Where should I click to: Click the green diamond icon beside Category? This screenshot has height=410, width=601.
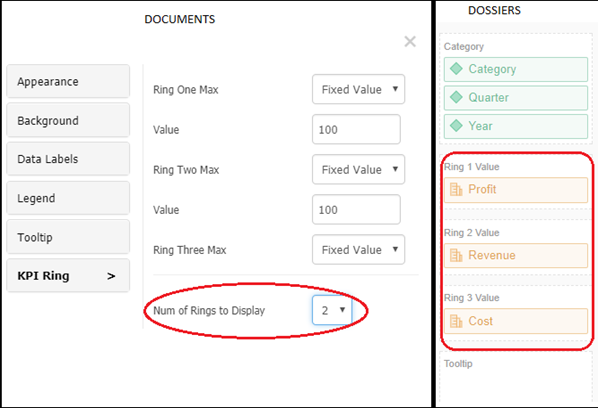[456, 69]
